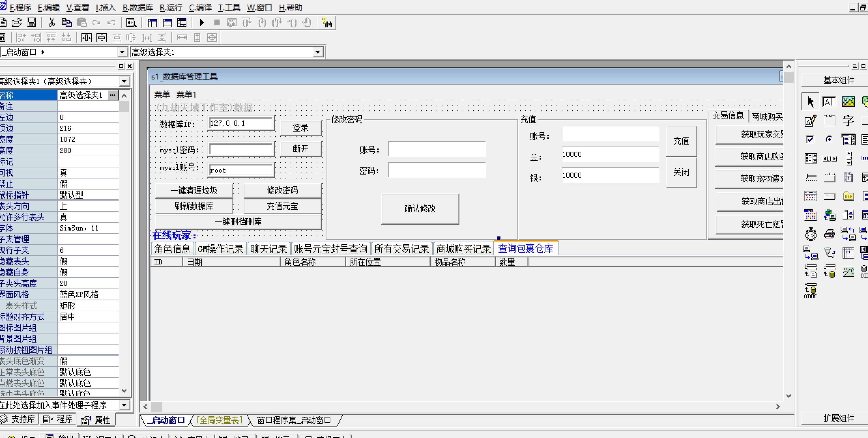This screenshot has width=868, height=438.
Task: Toggle the bottom status panel view button
Action: pos(167,22)
